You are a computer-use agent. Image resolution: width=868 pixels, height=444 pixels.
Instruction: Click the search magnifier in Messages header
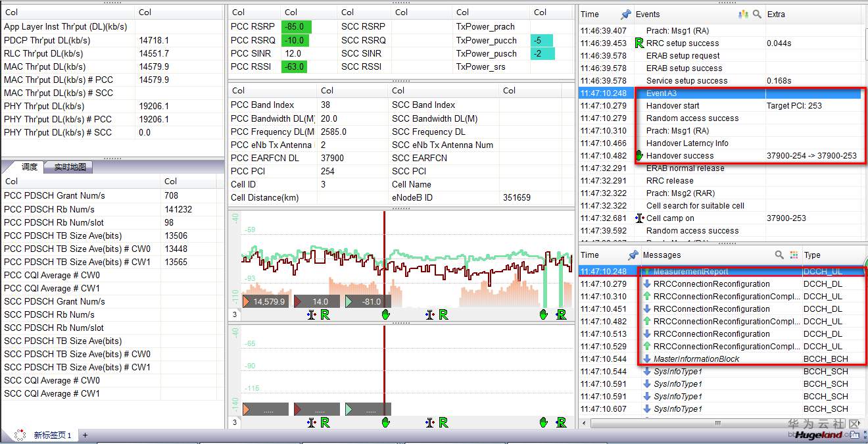click(x=779, y=255)
